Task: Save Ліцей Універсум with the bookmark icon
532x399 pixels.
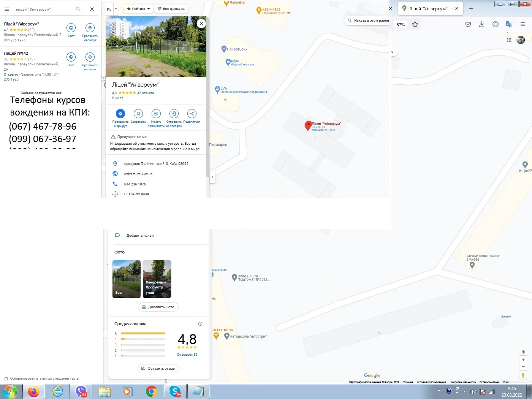Action: click(x=138, y=113)
